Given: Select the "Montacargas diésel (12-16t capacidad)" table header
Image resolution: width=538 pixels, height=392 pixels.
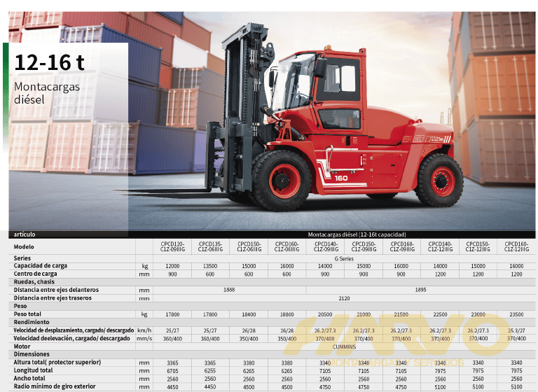Looking at the screenshot, I should pos(357,234).
